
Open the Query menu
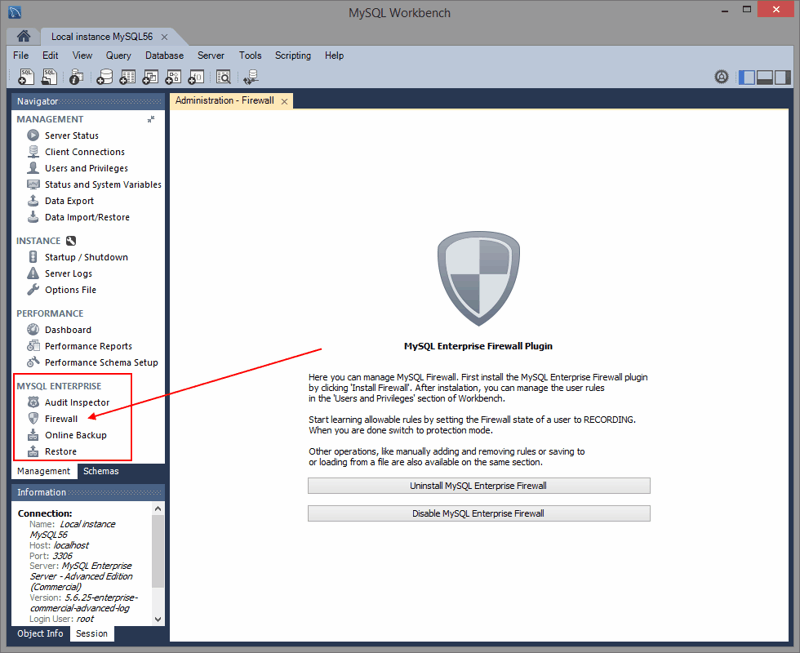point(118,55)
